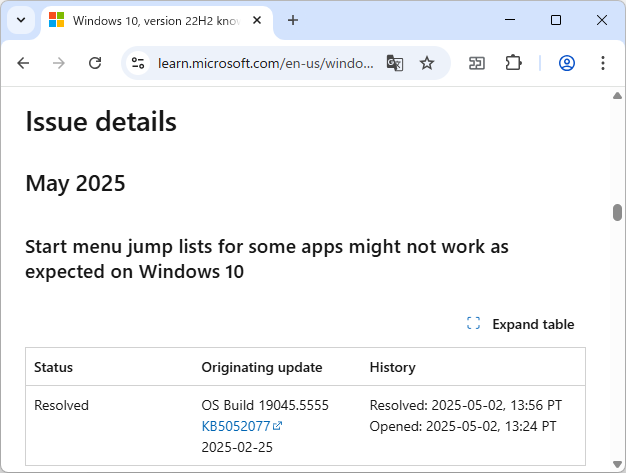Open the KB5052077 link

click(236, 426)
